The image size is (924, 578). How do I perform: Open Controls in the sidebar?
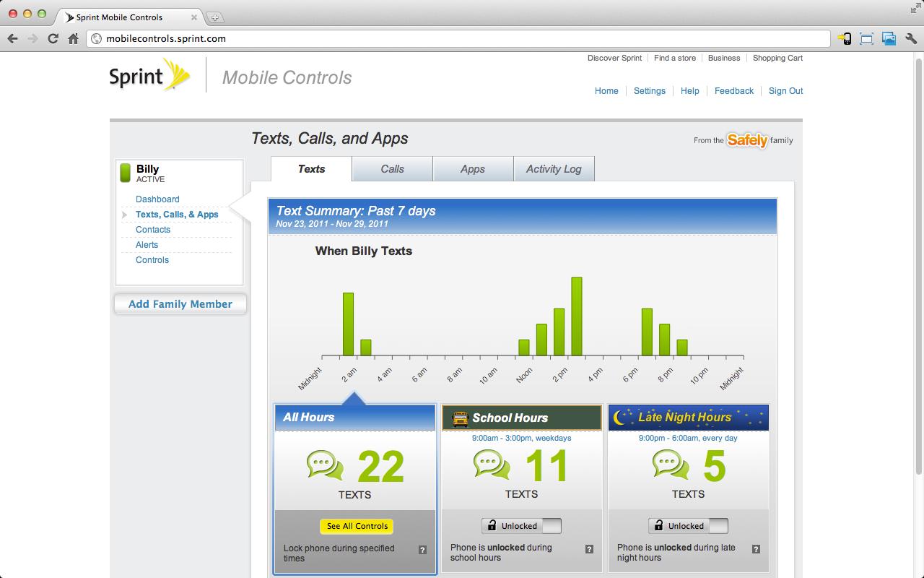point(152,260)
